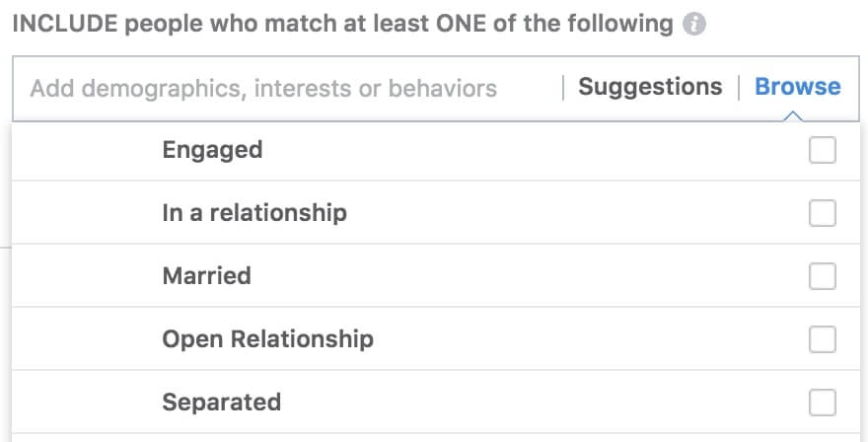Toggle the Open Relationship checkbox
868x442 pixels.
click(x=822, y=339)
